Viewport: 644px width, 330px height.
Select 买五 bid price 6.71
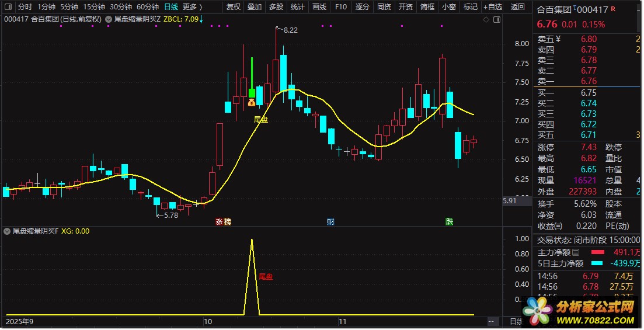589,135
